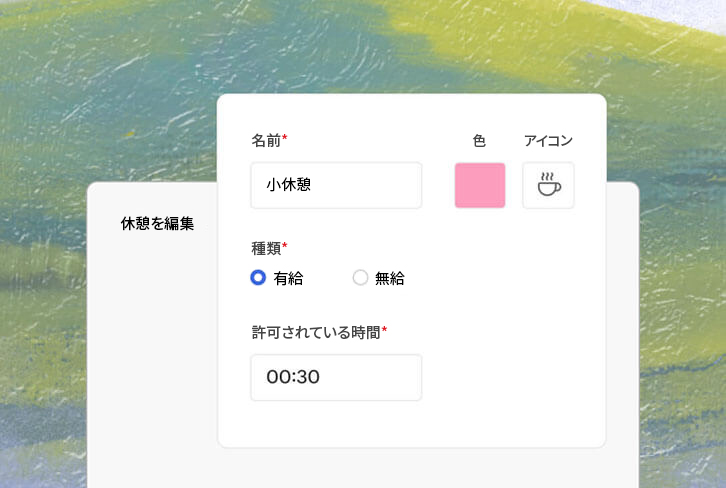Click the hours digits 00 in time field
This screenshot has height=488, width=726.
point(277,377)
